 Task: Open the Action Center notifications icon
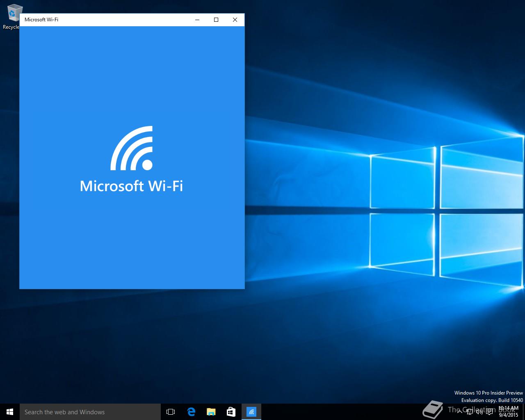coord(489,412)
